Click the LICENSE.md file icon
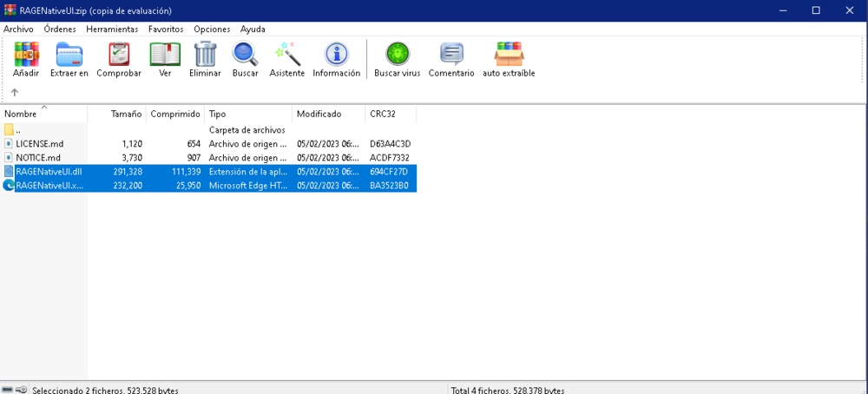 [x=9, y=144]
